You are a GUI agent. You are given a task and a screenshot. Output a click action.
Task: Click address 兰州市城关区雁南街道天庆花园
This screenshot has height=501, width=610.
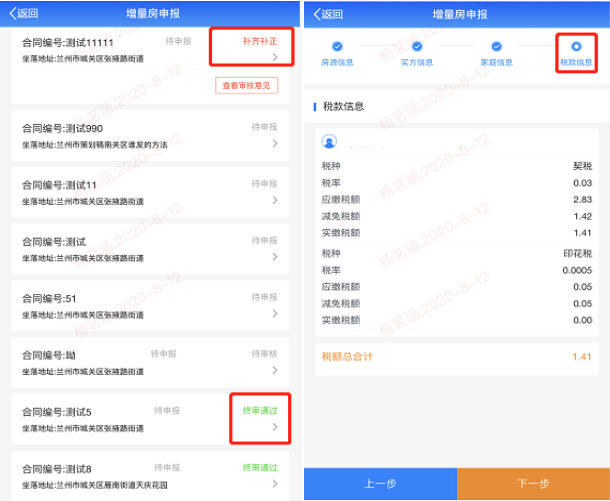pos(112,485)
